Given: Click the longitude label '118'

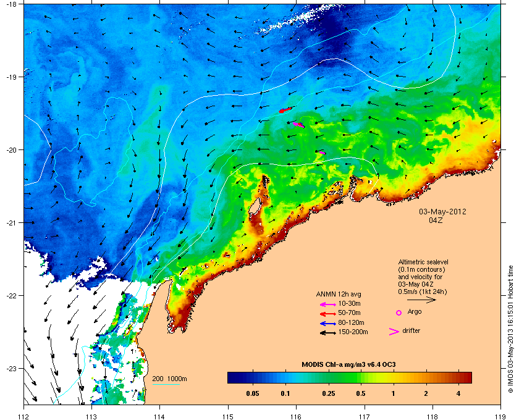Looking at the screenshot, I should [432, 416].
